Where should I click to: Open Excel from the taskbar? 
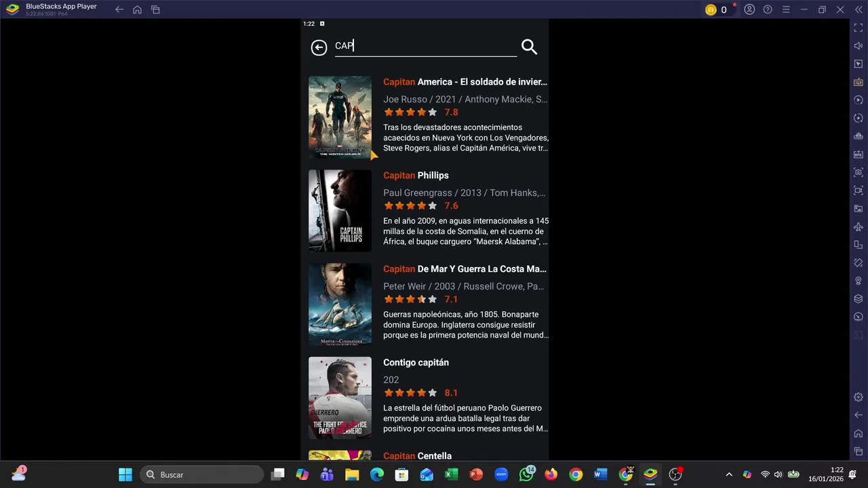[x=452, y=474]
